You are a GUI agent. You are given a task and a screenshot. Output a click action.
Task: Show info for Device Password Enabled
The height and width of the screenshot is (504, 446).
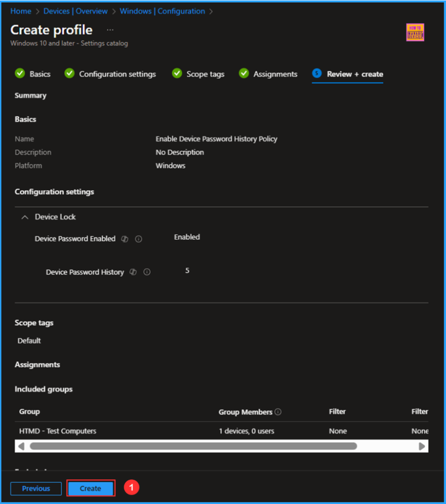click(x=139, y=239)
